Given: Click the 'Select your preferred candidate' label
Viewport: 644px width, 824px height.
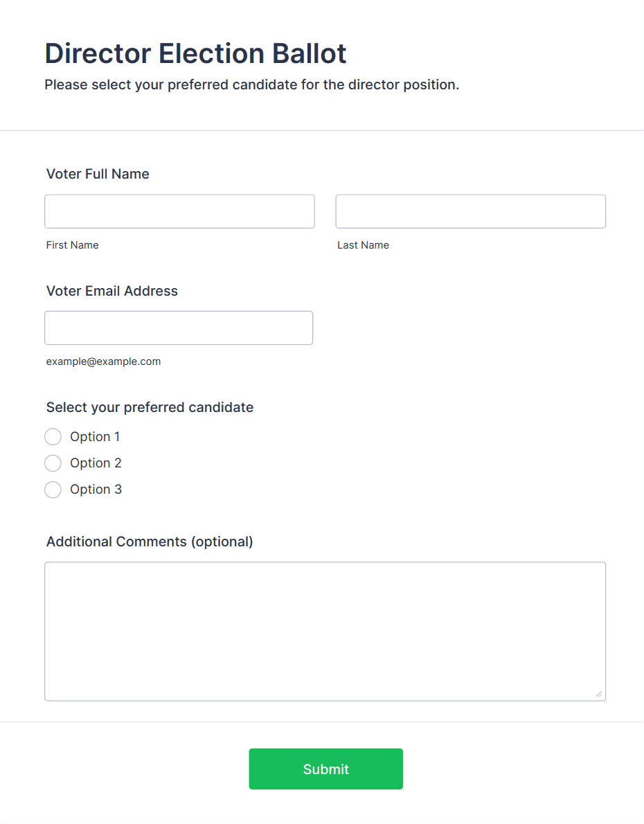Looking at the screenshot, I should point(150,407).
